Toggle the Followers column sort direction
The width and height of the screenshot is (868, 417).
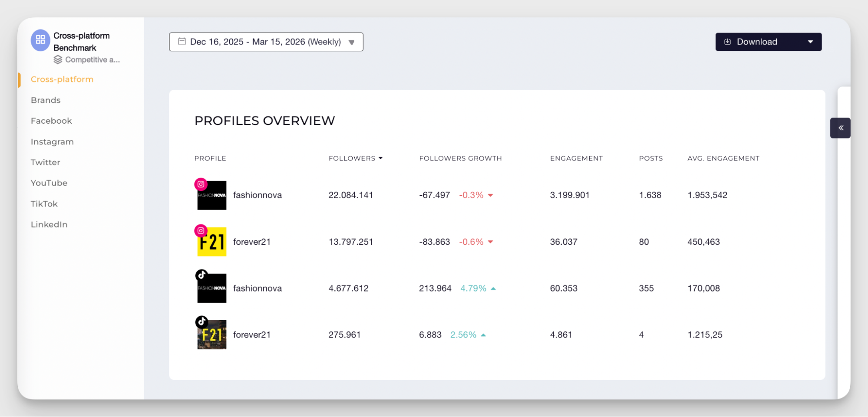[381, 158]
